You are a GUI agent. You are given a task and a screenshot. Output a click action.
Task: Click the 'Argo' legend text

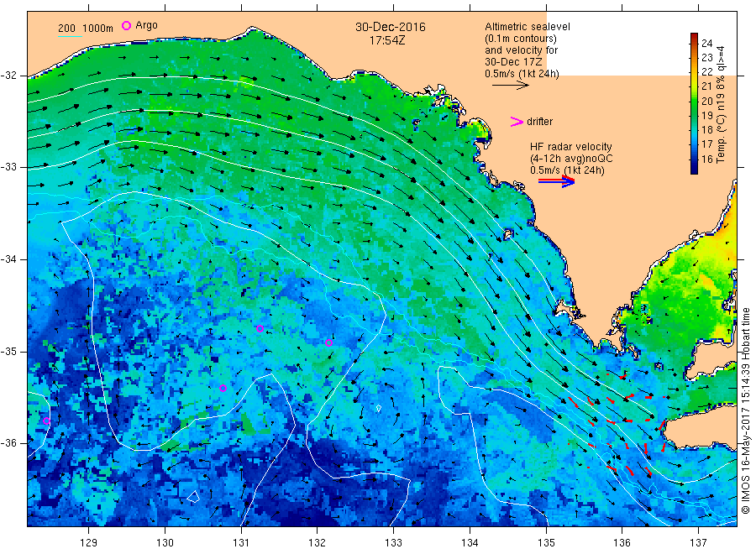(x=146, y=25)
